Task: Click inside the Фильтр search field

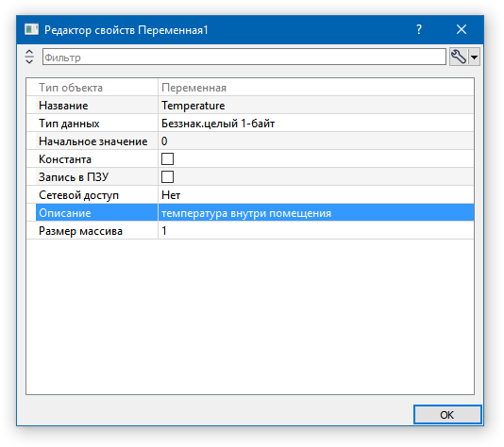Action: (244, 58)
